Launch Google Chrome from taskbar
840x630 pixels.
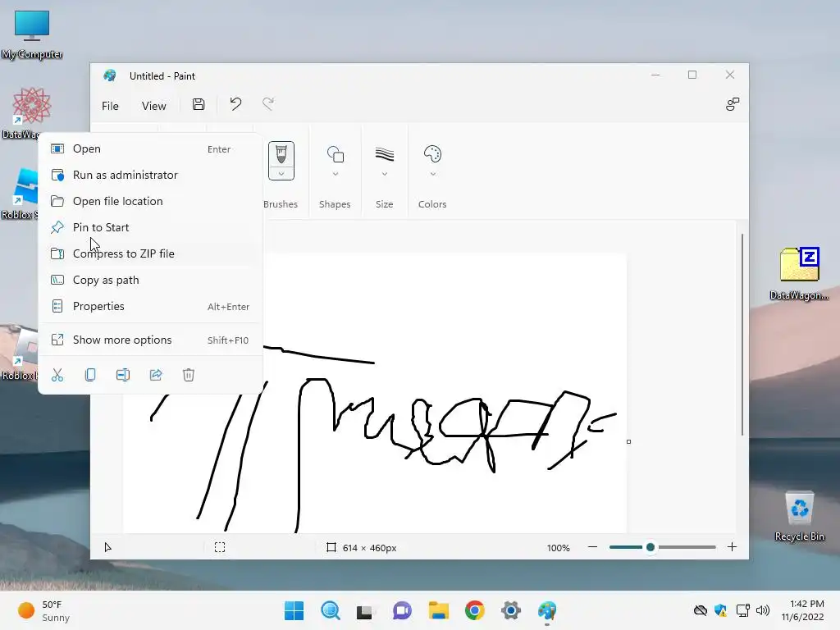click(x=475, y=610)
